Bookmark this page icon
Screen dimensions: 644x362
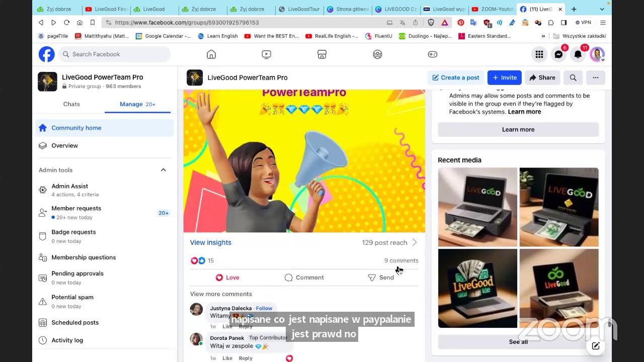[93, 23]
